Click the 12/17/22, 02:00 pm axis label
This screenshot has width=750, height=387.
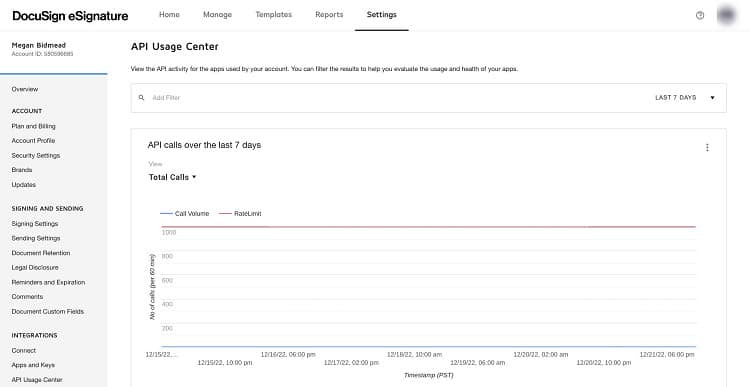tap(351, 363)
